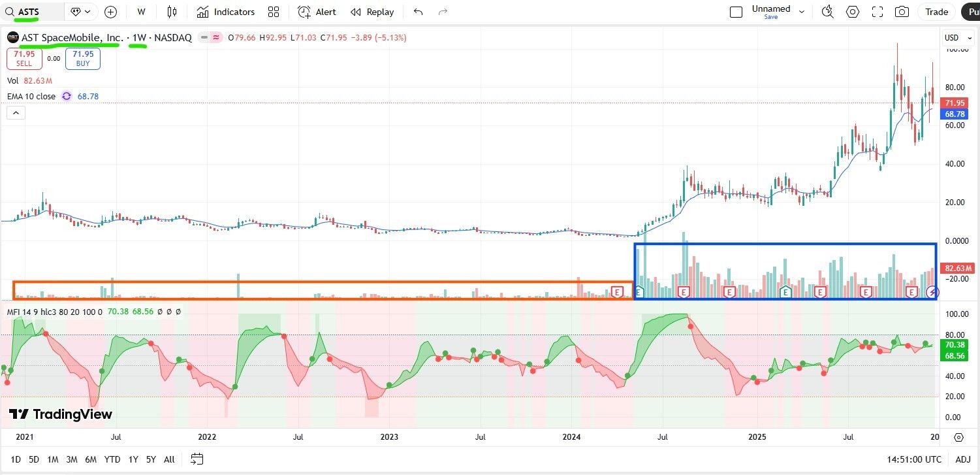Click the 40.00 price scale label
Screen dimensions: 980x475
[955, 163]
